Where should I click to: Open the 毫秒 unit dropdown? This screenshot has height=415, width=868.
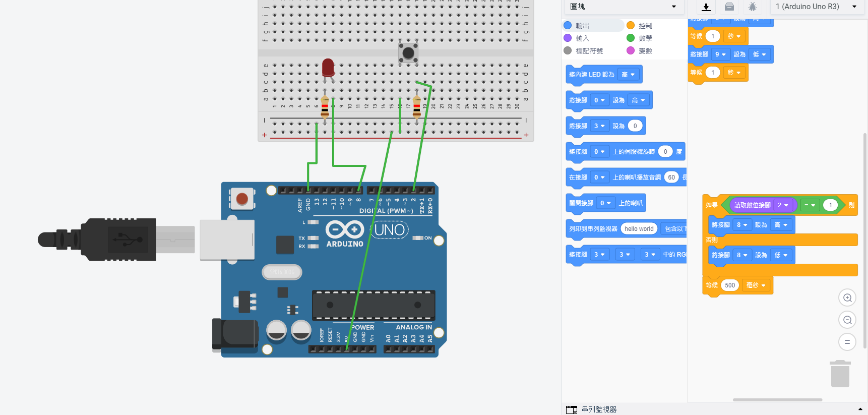pyautogui.click(x=756, y=285)
